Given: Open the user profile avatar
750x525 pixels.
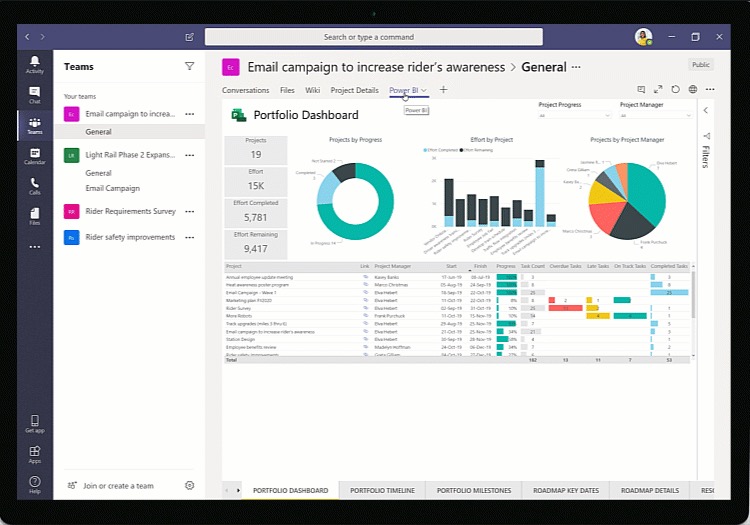Looking at the screenshot, I should tap(643, 37).
